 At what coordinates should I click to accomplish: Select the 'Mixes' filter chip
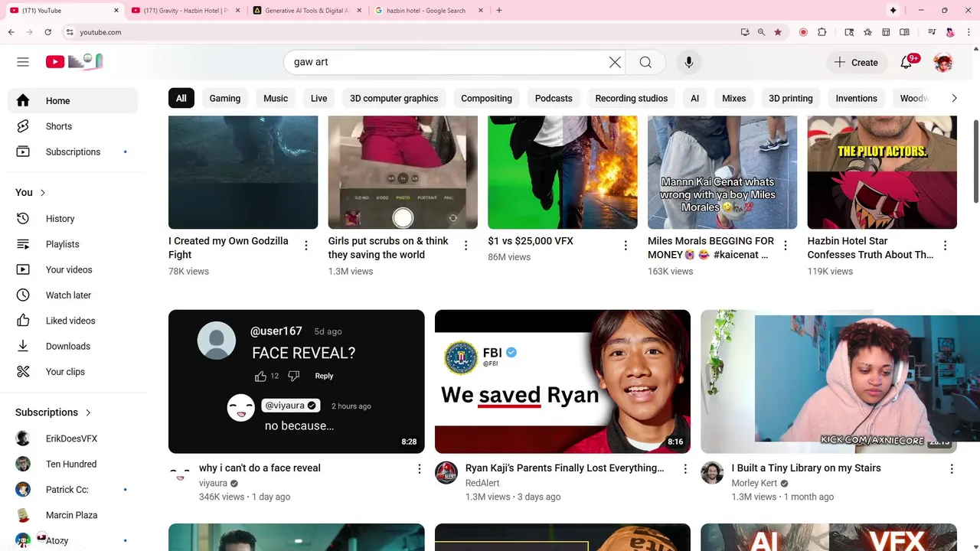(x=733, y=98)
